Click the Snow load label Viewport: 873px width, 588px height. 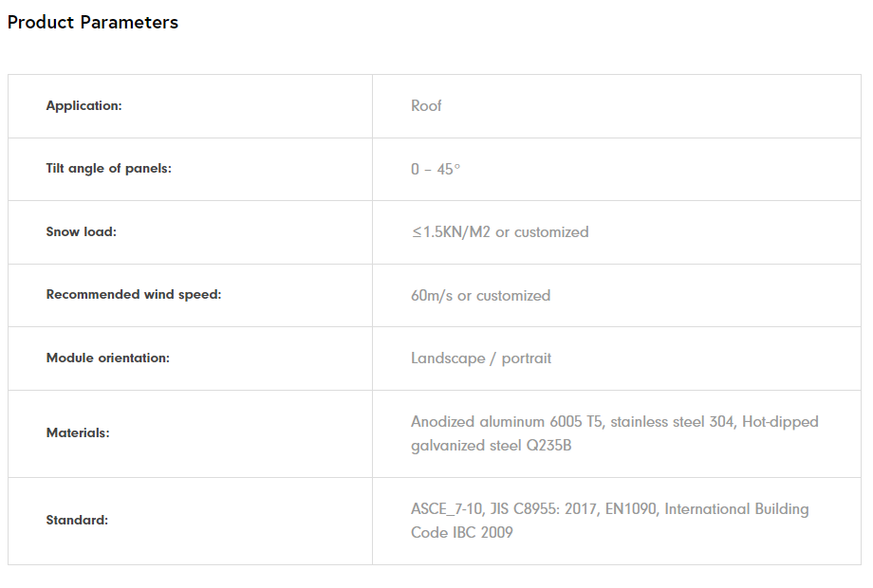click(x=82, y=231)
